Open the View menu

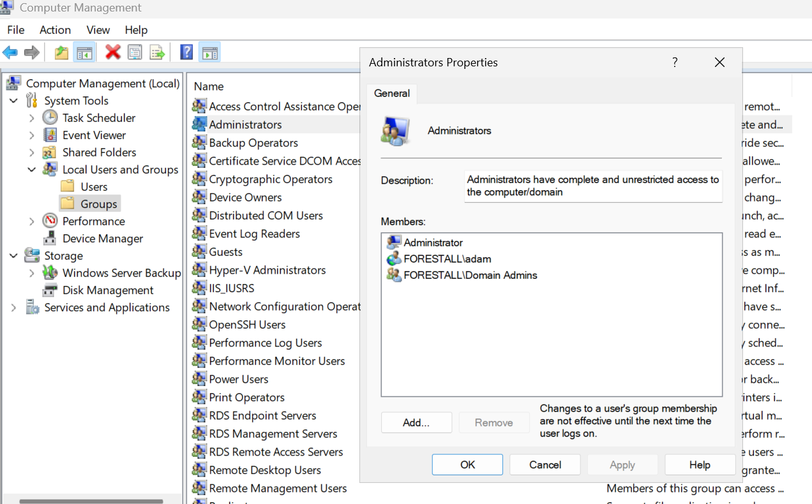click(x=98, y=30)
